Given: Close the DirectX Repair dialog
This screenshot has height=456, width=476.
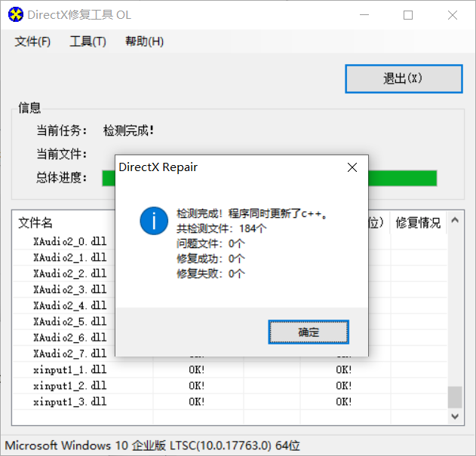Looking at the screenshot, I should tap(352, 167).
